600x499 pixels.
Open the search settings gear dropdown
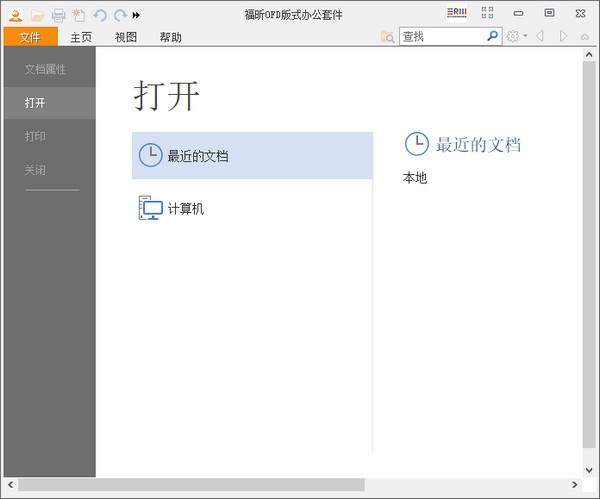[516, 37]
